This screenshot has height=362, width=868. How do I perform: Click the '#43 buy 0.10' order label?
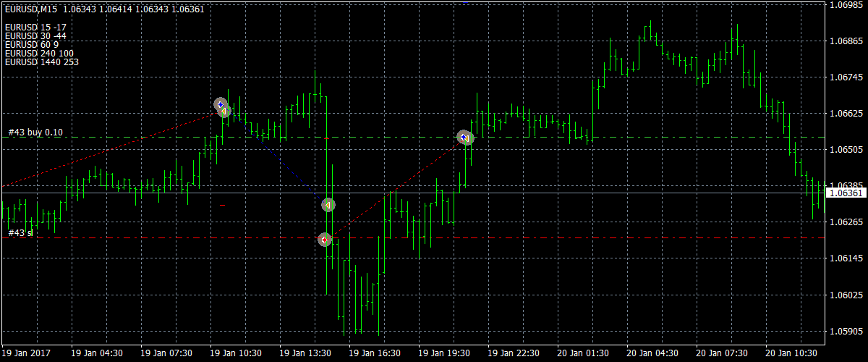tap(35, 132)
